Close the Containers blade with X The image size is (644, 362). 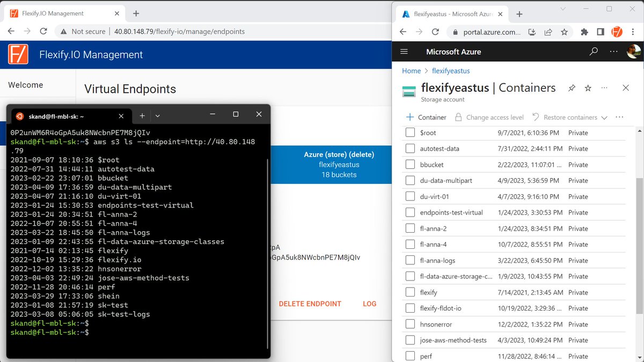pos(625,88)
